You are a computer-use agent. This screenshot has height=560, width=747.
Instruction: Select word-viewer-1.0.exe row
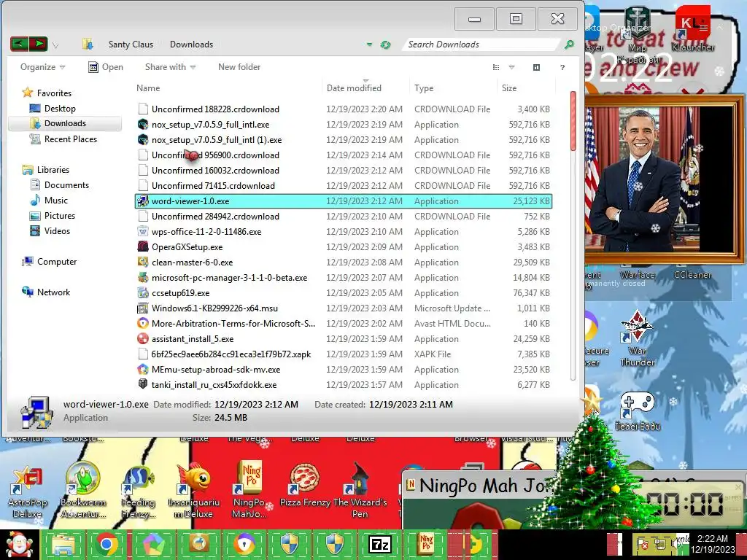click(344, 201)
